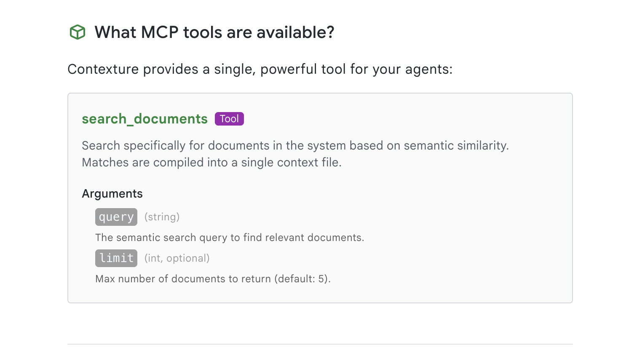Click the "(default: 5)" text
637x364 pixels.
tap(302, 279)
